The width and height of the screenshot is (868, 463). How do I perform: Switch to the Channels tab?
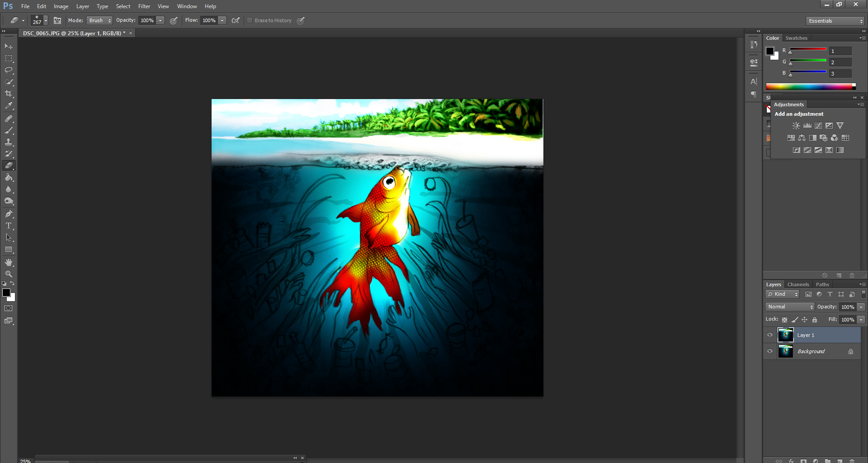click(x=798, y=284)
